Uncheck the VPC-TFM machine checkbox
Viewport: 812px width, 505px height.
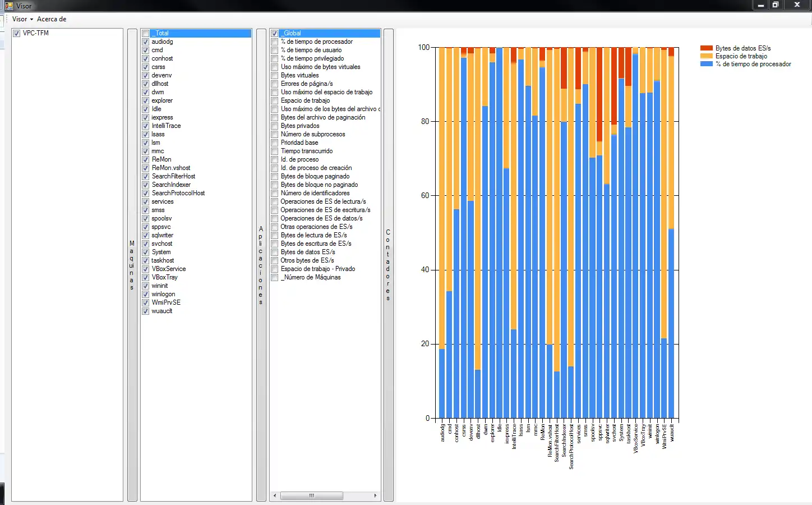click(17, 33)
